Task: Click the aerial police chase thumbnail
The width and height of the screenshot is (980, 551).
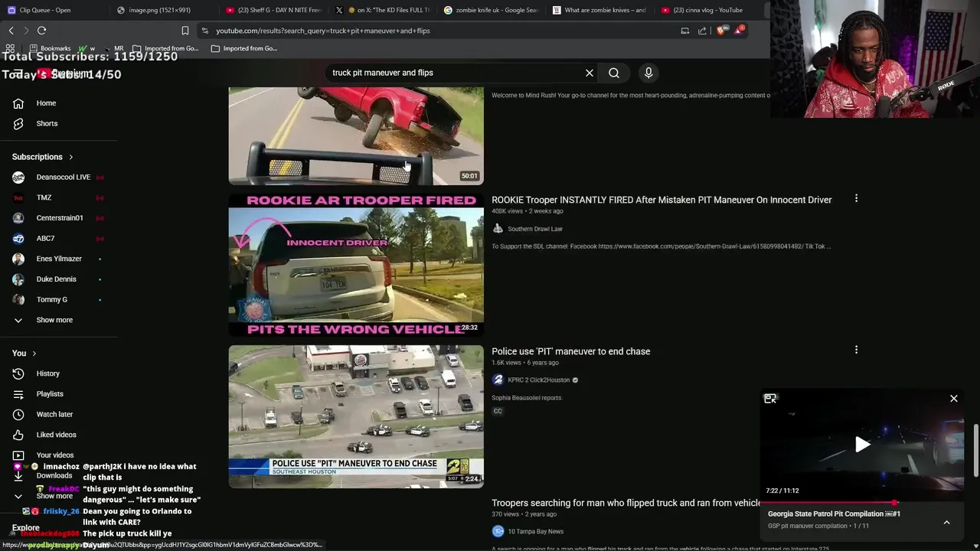Action: click(x=356, y=416)
